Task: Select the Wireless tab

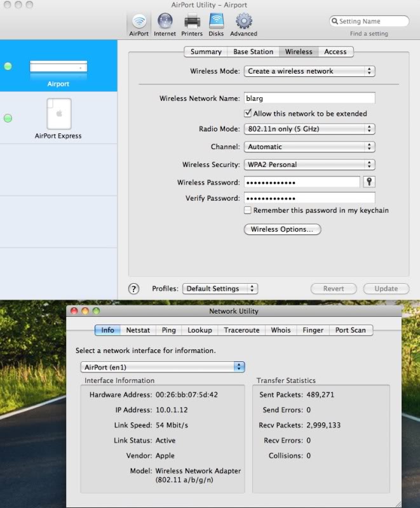Action: pos(299,52)
